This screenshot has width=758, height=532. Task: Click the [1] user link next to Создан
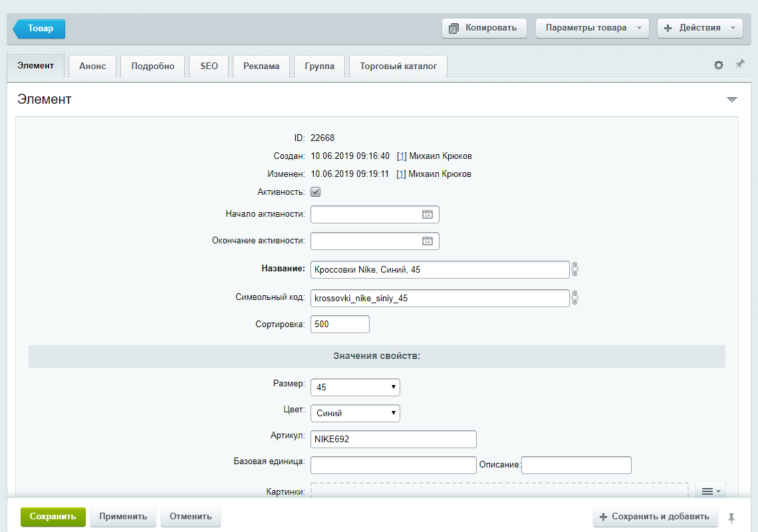[402, 156]
